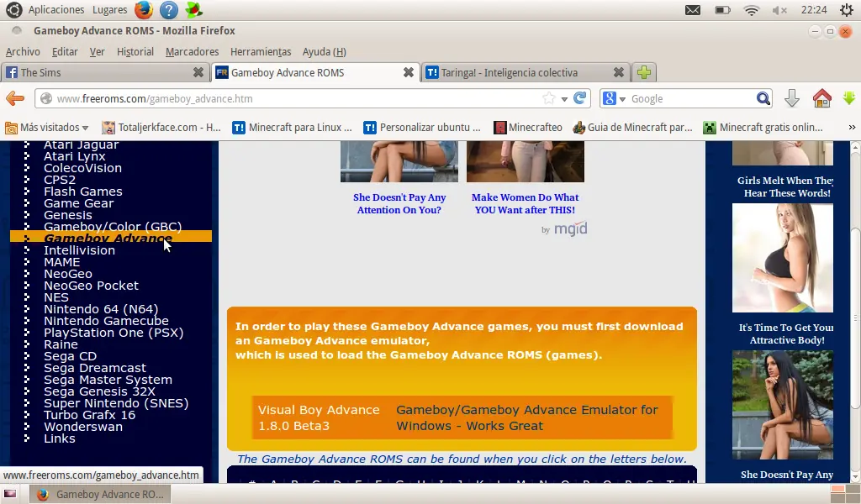Close the Gameboy Advance ROMS tab
Screen dimensions: 861x504
(409, 72)
